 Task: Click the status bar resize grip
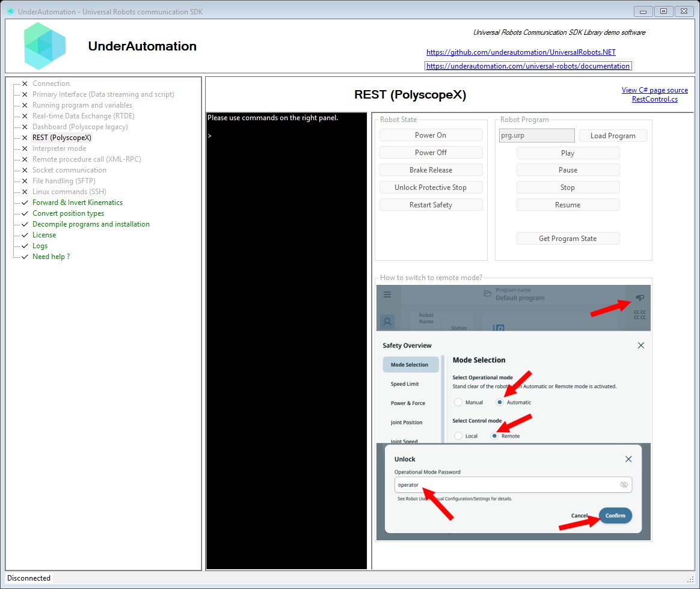point(690,579)
